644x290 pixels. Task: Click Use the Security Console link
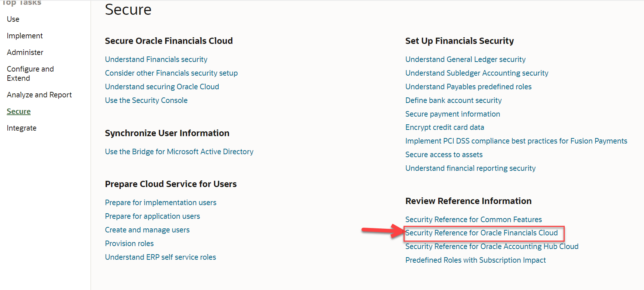[x=146, y=100]
